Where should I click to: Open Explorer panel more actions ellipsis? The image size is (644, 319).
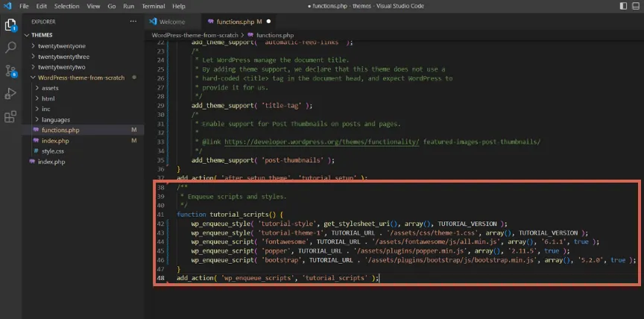tap(133, 22)
